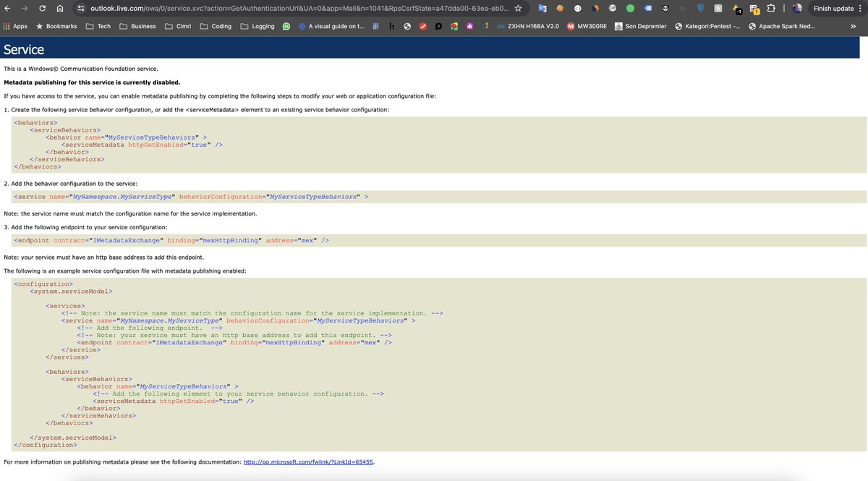Open the Son Depremler bookmark
This screenshot has height=481, width=868.
641,26
